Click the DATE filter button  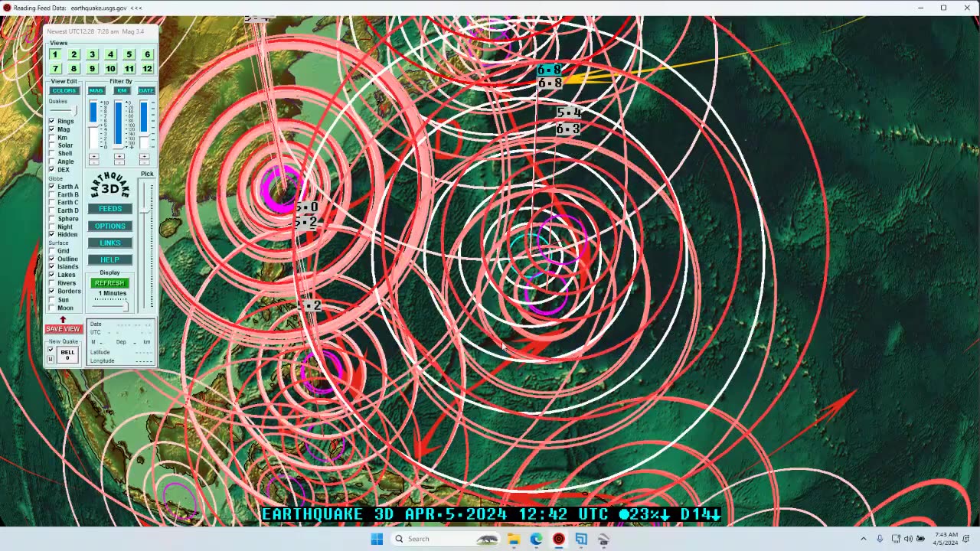click(x=146, y=90)
